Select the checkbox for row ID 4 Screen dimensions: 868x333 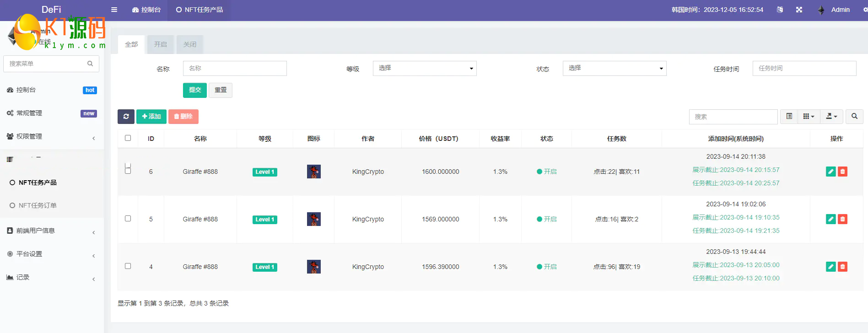click(x=128, y=266)
